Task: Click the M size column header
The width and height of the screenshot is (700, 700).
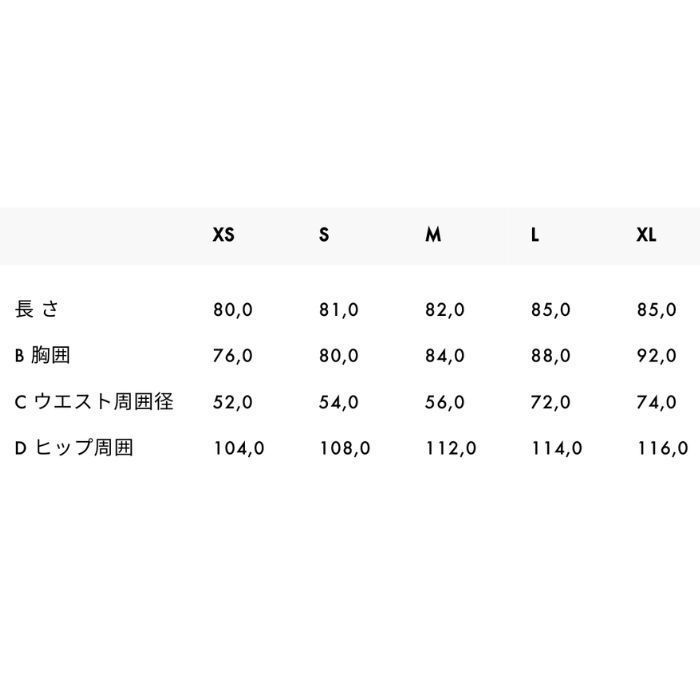Action: click(x=433, y=234)
